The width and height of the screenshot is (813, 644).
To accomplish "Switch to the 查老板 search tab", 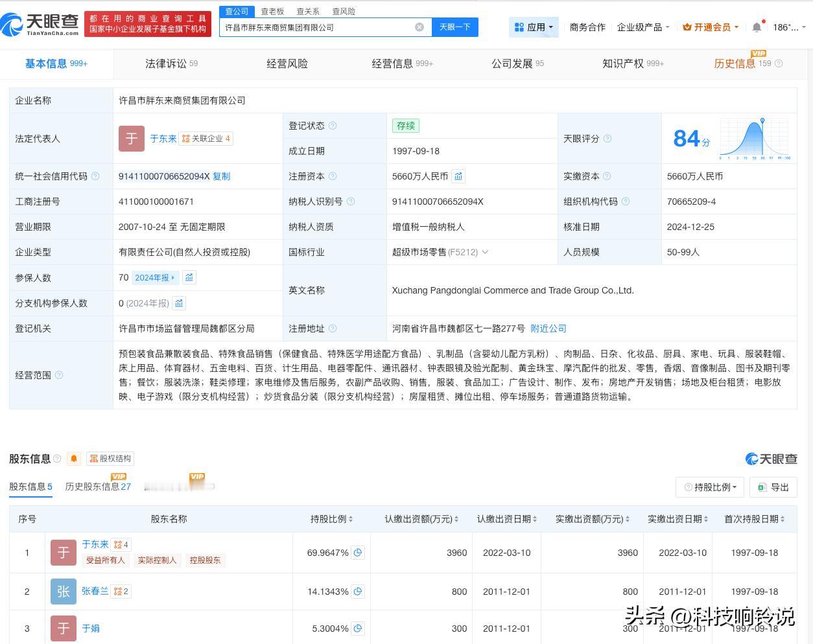I will [272, 12].
